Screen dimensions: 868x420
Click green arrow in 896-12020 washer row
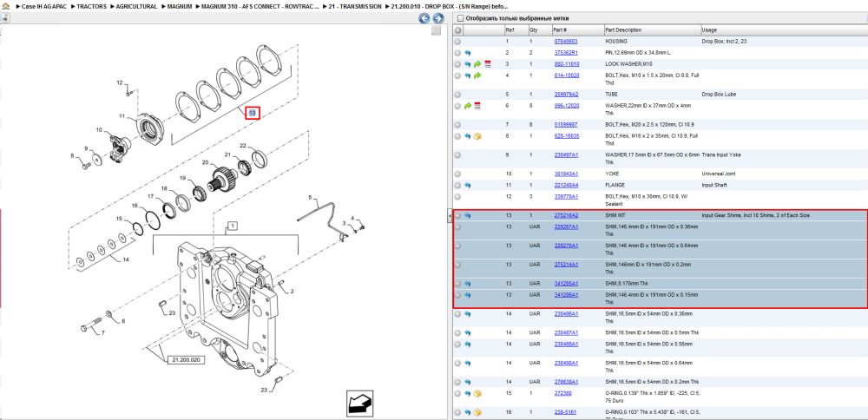(468, 106)
